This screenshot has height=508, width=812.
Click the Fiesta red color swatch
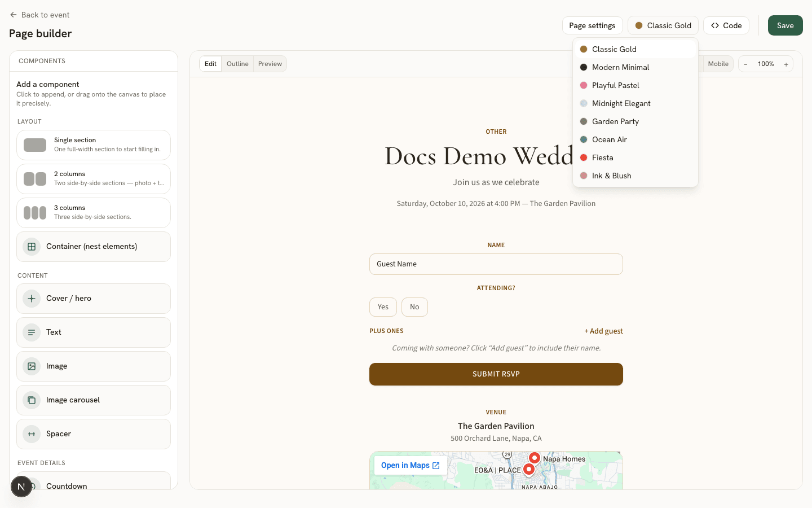pos(584,157)
